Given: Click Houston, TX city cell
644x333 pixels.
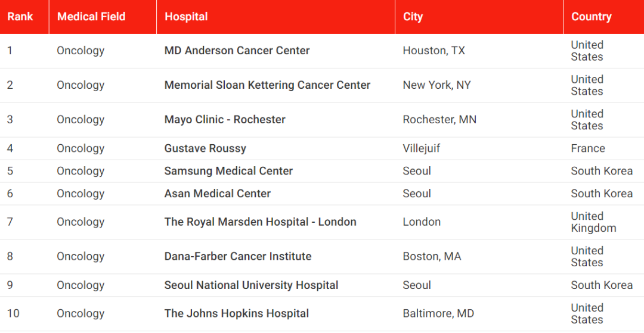Looking at the screenshot, I should [x=434, y=51].
